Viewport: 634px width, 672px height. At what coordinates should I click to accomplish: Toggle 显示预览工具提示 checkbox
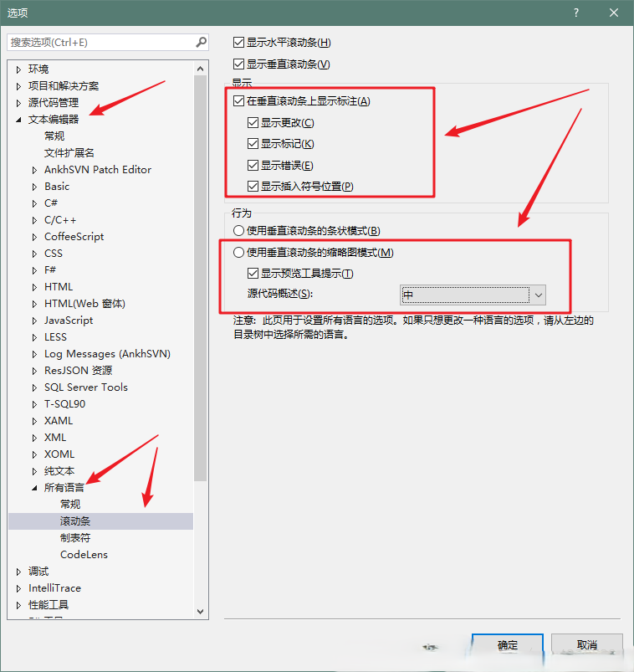pos(253,273)
